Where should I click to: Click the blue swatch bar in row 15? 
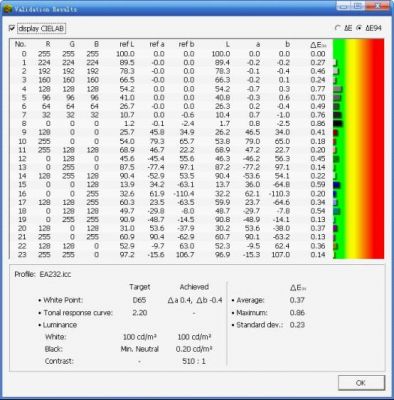[x=337, y=185]
